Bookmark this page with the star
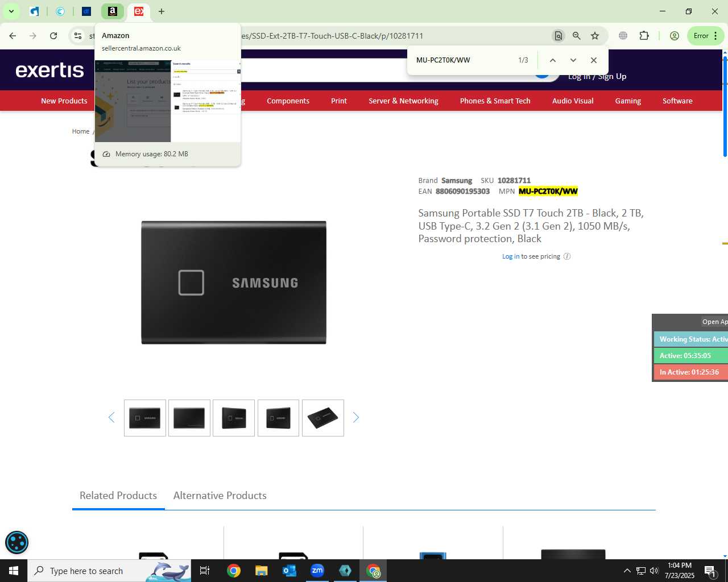 tap(595, 36)
